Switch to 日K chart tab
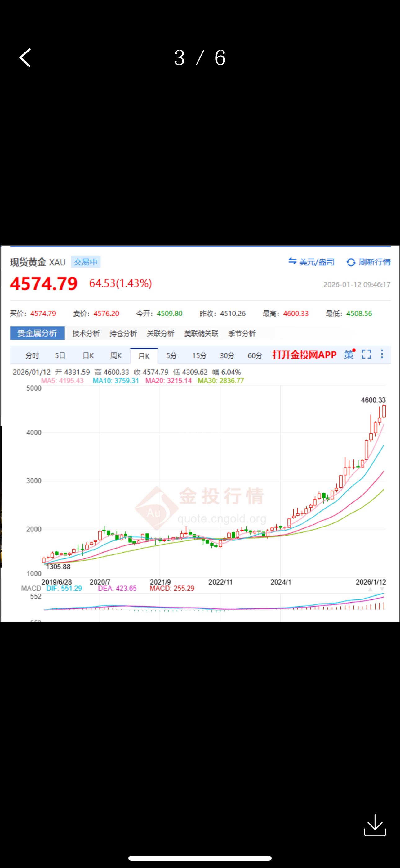The width and height of the screenshot is (400, 868). pyautogui.click(x=88, y=356)
